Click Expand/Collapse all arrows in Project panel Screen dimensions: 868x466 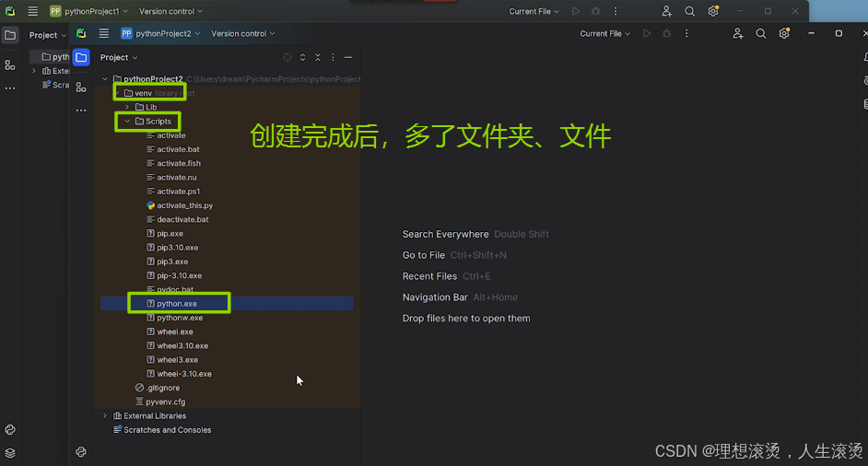pos(302,57)
